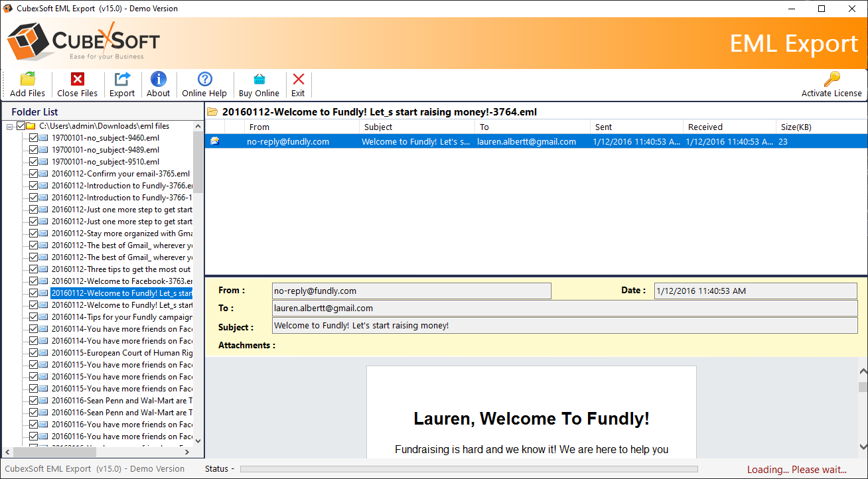Click folder list vertical scrollbar up arrow
The height and width of the screenshot is (479, 868).
(198, 126)
